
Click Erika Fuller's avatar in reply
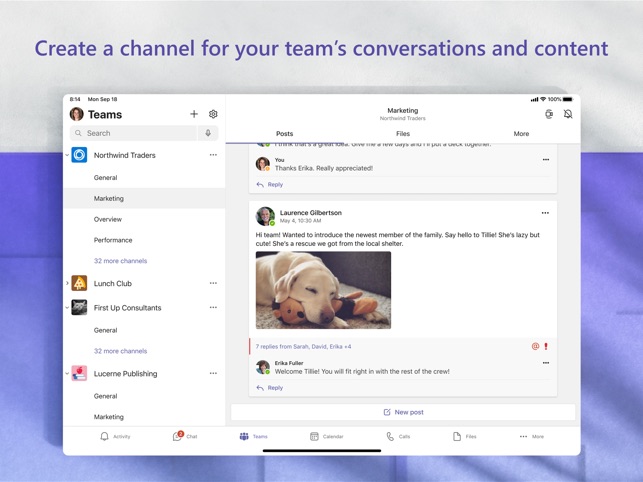pyautogui.click(x=263, y=367)
